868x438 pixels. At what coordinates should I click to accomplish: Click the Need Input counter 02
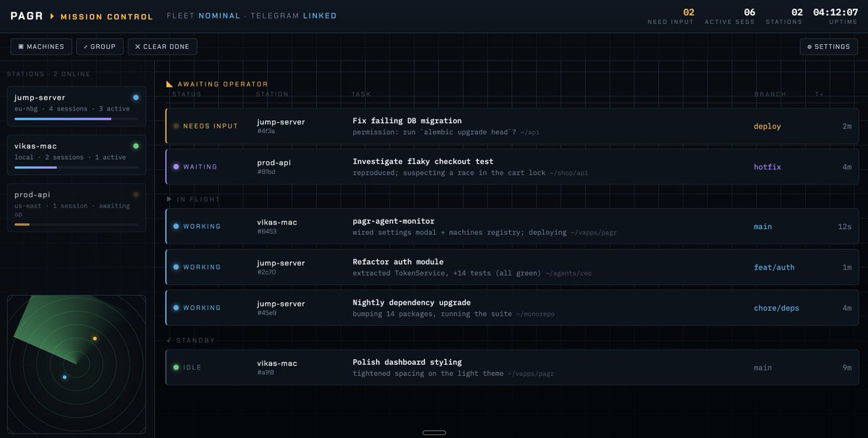click(x=689, y=12)
